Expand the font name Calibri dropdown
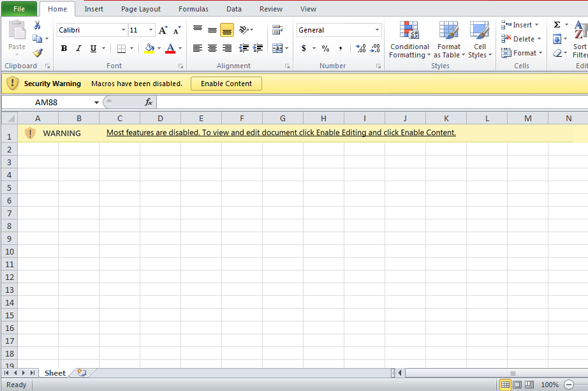The width and height of the screenshot is (588, 391). 123,30
